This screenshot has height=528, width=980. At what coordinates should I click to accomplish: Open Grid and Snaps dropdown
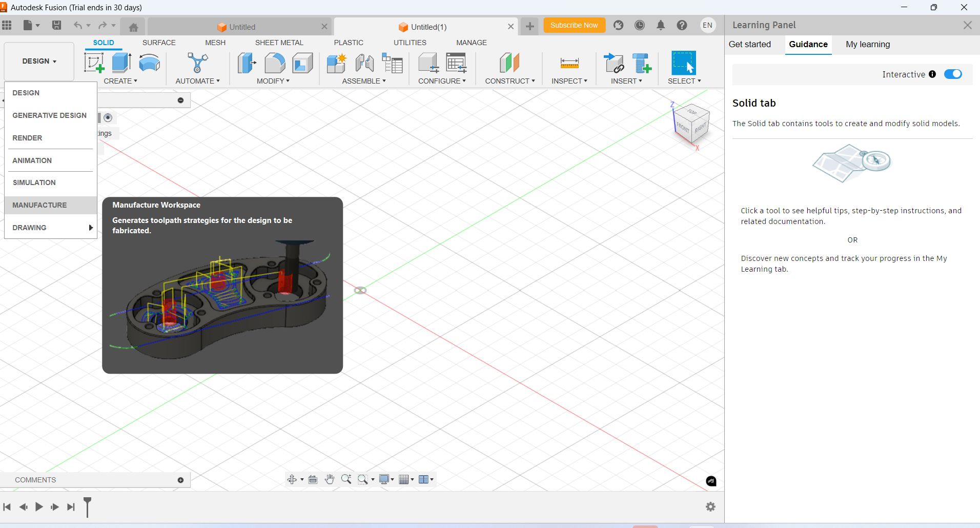pos(406,479)
